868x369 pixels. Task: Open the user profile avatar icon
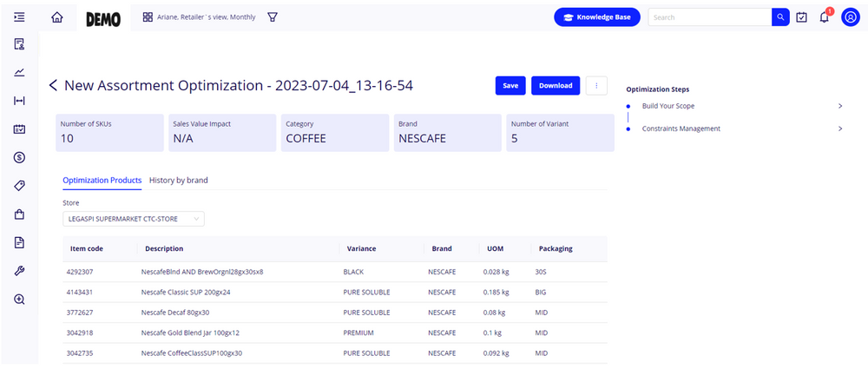tap(851, 17)
